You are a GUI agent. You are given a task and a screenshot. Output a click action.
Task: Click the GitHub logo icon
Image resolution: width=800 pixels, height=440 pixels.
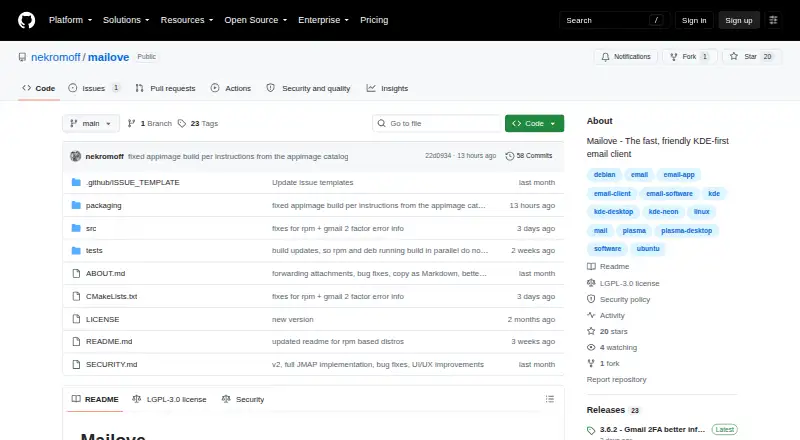pos(27,20)
